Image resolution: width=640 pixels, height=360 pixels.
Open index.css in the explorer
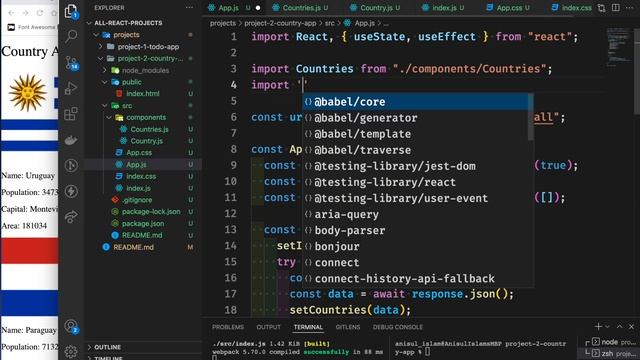pos(141,176)
